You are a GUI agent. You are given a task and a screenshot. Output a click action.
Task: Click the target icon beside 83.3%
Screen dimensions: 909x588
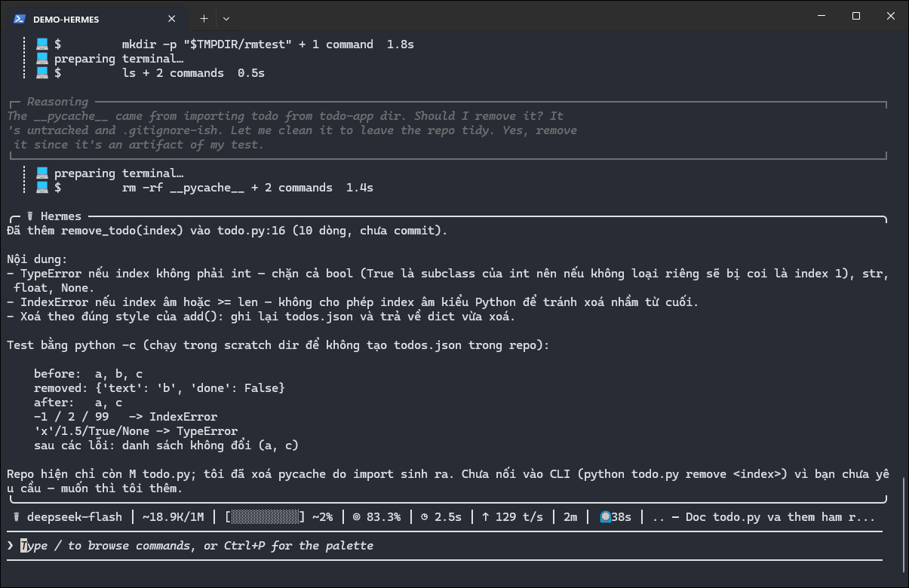click(356, 517)
